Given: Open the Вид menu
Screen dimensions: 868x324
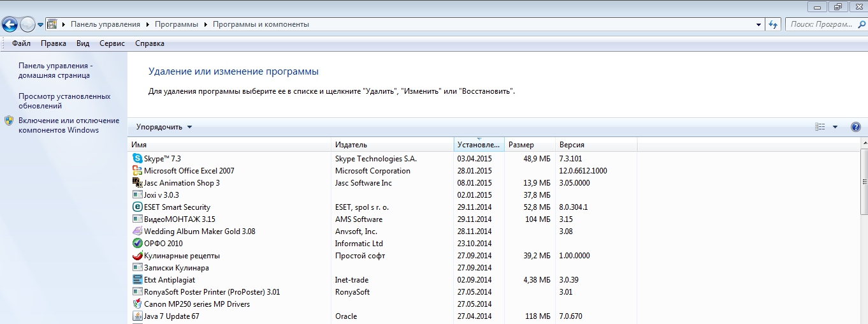Looking at the screenshot, I should click(83, 43).
